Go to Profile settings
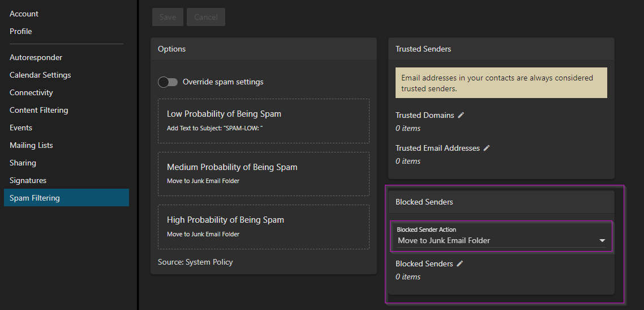Screen dimensions: 644x310 pyautogui.click(x=21, y=31)
